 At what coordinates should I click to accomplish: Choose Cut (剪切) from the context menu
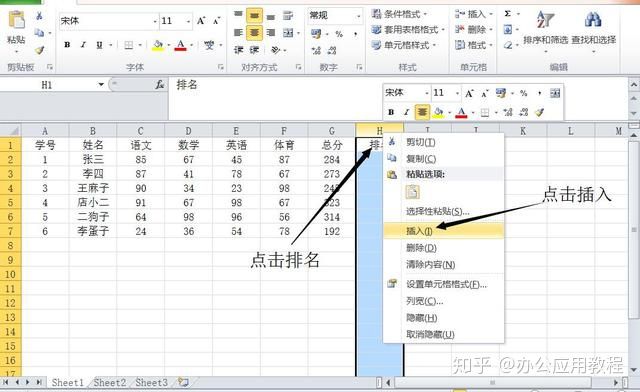coord(444,142)
